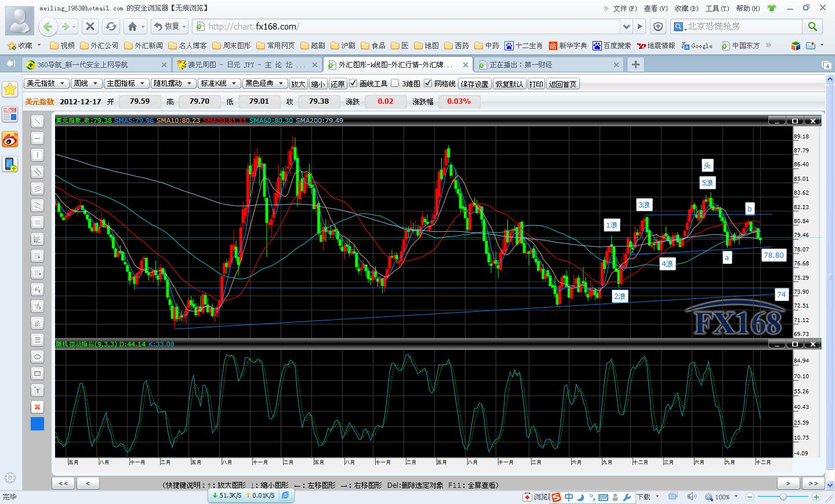This screenshot has height=504, width=835.
Task: Select the diagonal trend line drawing tool
Action: pyautogui.click(x=37, y=121)
